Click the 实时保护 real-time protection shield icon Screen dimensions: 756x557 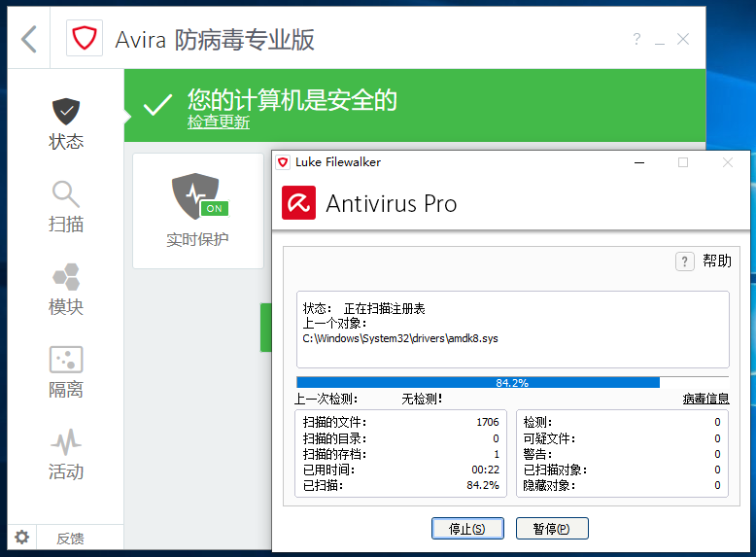[x=194, y=195]
